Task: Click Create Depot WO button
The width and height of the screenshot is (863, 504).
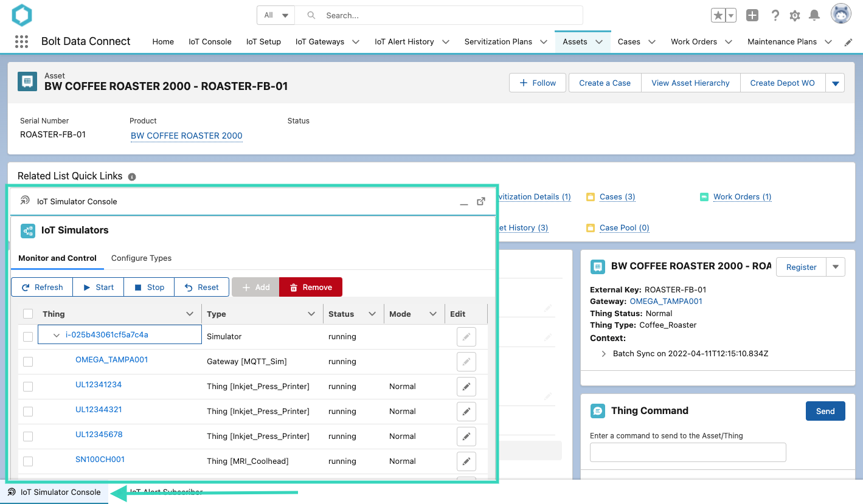Action: (782, 83)
